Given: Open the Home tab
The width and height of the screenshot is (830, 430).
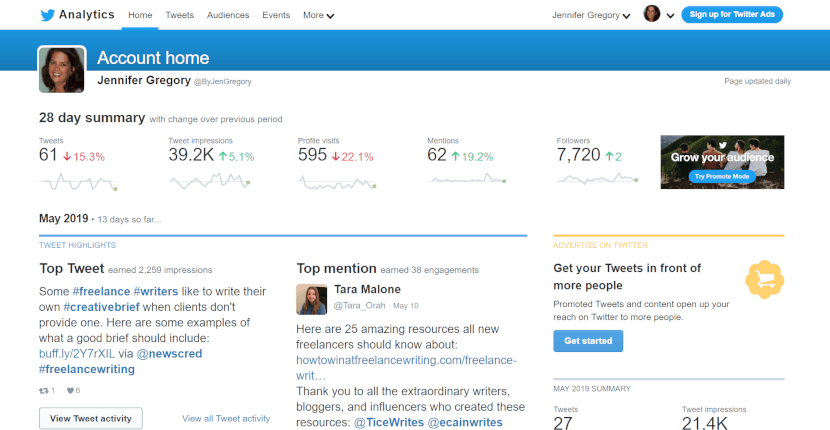Looking at the screenshot, I should (x=140, y=15).
